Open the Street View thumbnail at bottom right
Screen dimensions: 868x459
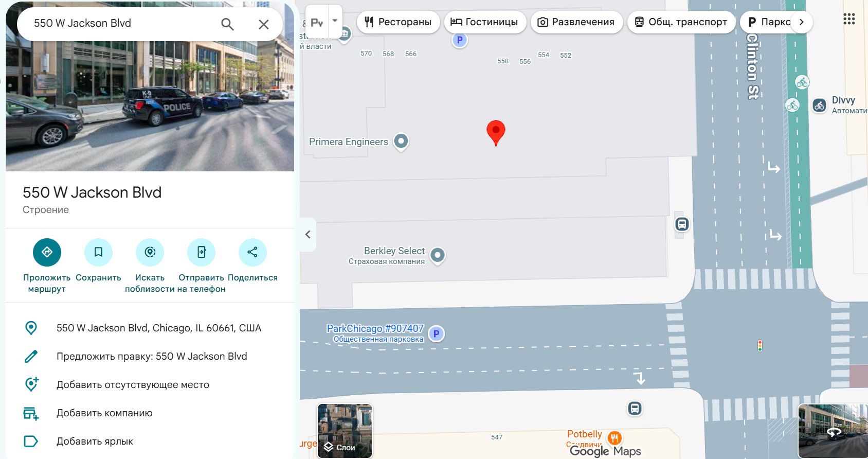[x=833, y=431]
